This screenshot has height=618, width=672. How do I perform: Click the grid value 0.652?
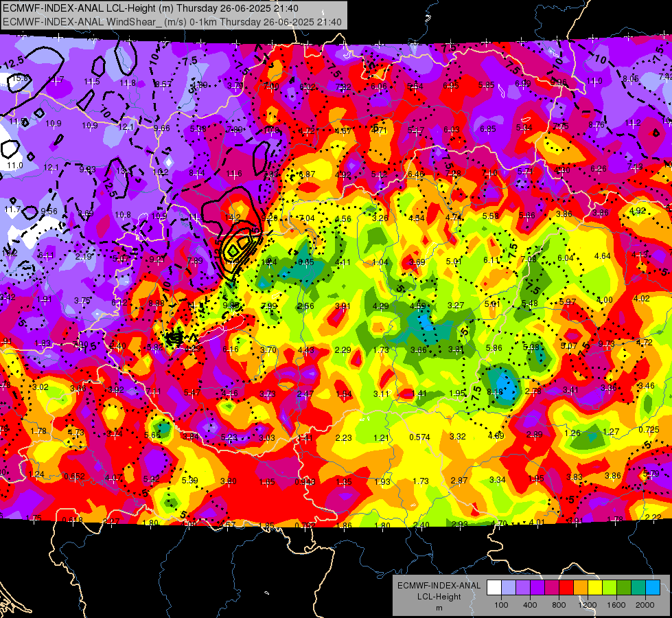point(75,477)
